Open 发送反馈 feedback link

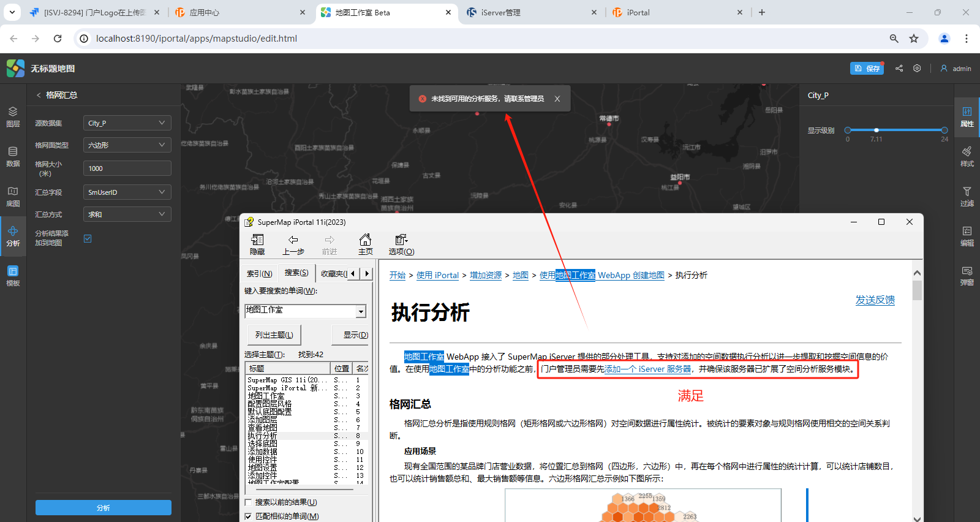[875, 300]
